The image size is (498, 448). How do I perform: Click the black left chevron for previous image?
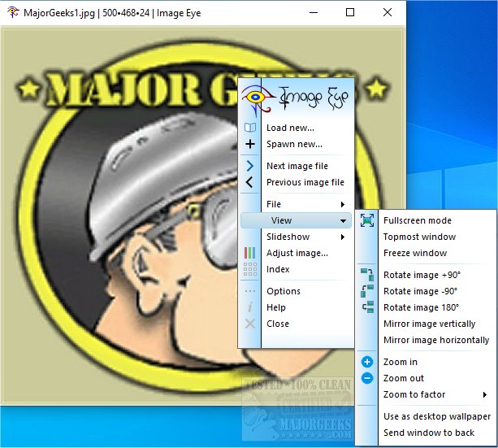pos(249,182)
